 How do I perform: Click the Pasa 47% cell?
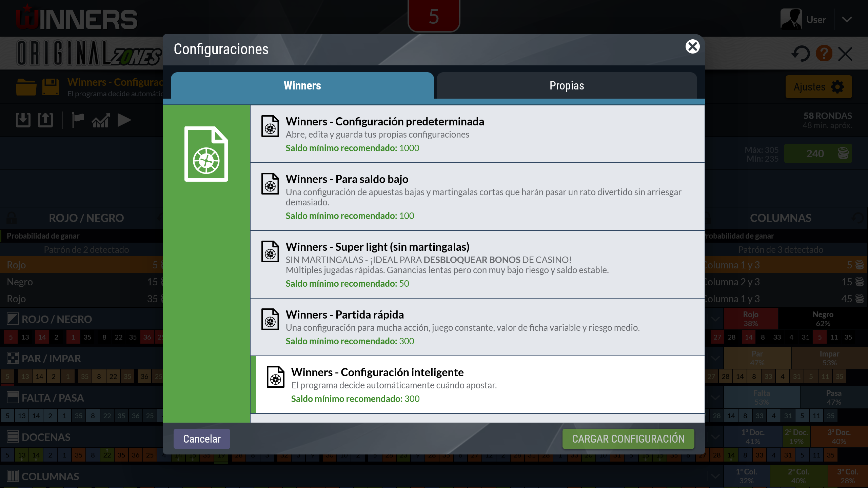click(x=834, y=397)
